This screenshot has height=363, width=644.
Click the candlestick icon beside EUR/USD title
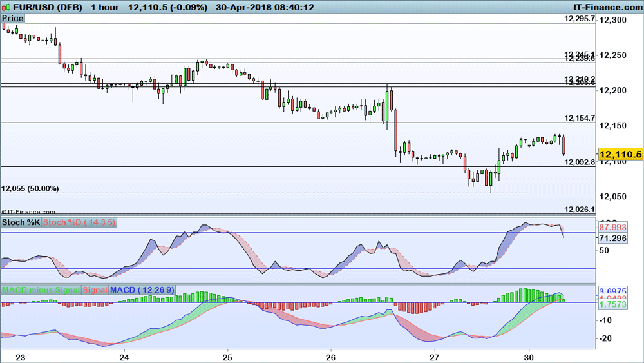6,7
